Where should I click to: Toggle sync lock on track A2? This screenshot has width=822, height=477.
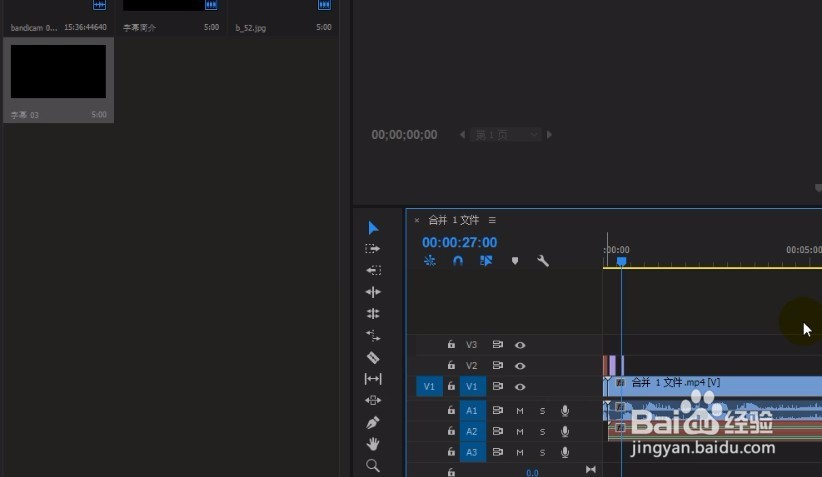(x=497, y=431)
